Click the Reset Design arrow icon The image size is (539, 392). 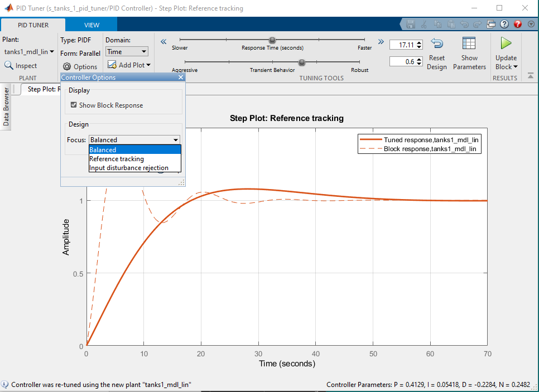437,44
